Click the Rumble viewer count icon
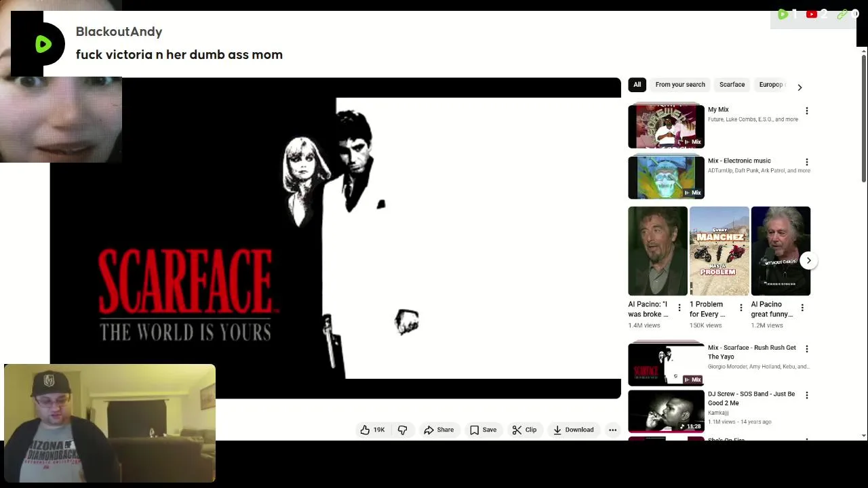The width and height of the screenshot is (868, 488). (783, 14)
